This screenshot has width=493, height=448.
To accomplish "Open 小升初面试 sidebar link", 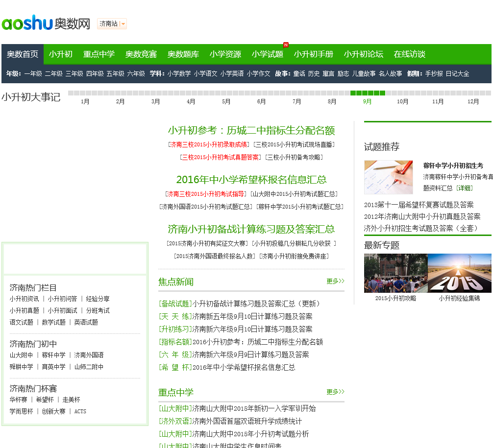I will click(x=63, y=310).
